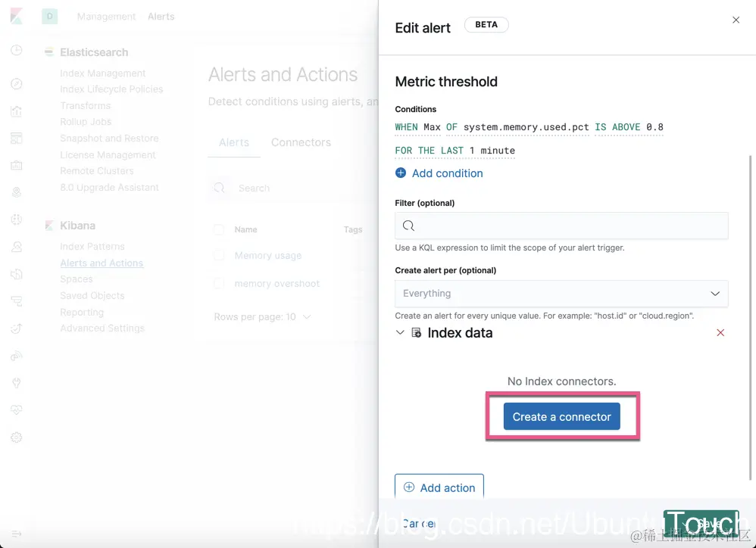
Task: Switch to the Alerts tab
Action: tap(234, 142)
